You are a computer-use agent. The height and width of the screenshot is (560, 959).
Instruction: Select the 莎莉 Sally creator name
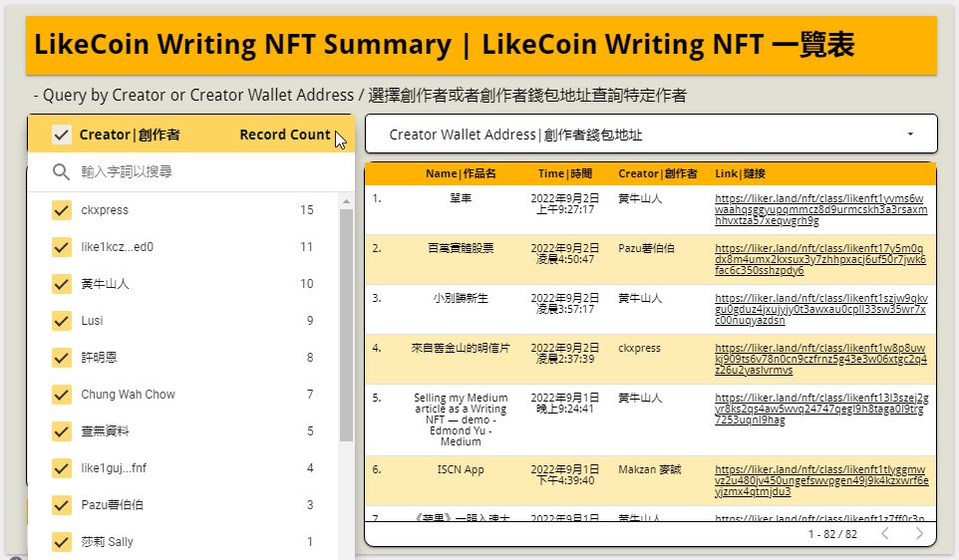pos(107,542)
